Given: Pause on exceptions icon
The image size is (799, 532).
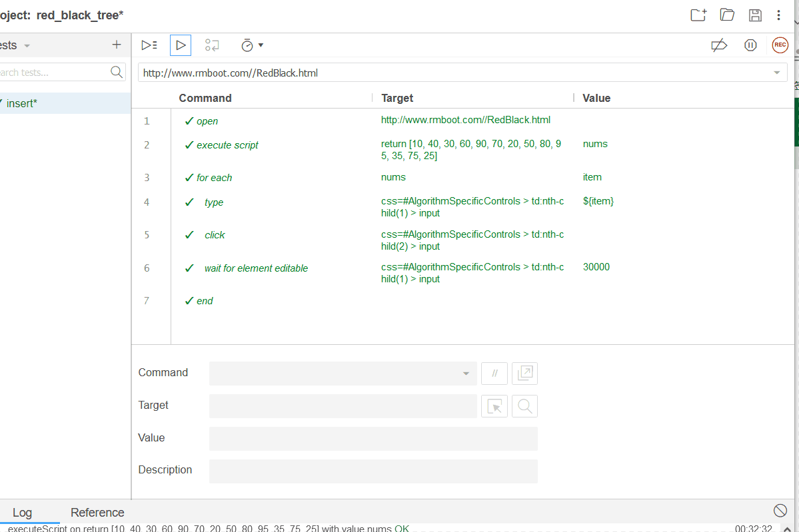Looking at the screenshot, I should click(x=750, y=45).
